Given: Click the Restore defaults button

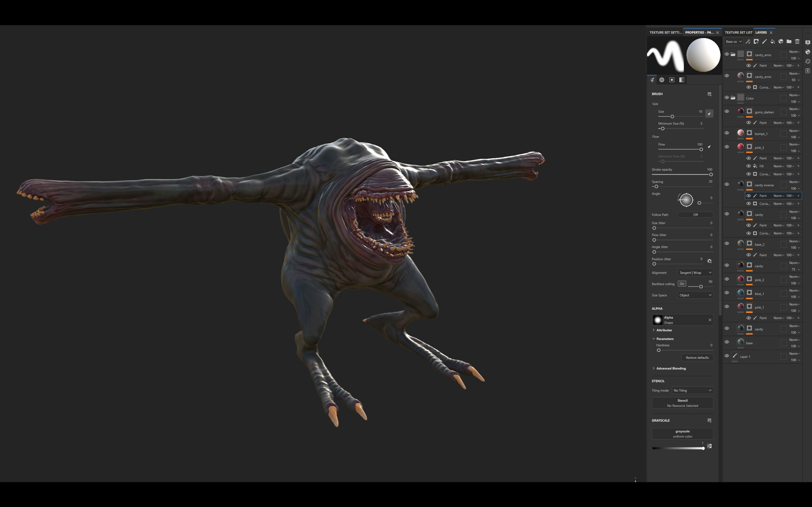Looking at the screenshot, I should tap(697, 357).
